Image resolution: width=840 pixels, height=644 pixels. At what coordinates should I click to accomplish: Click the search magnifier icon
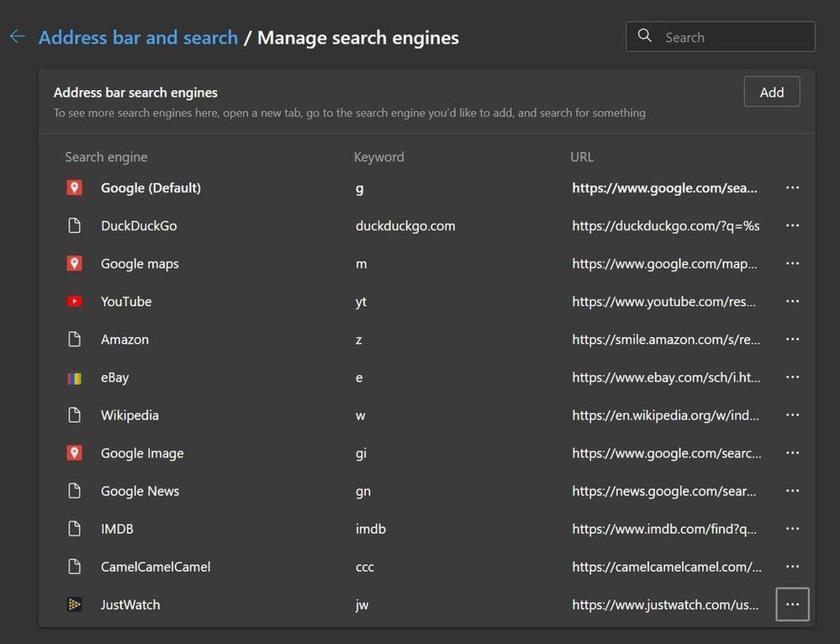pos(644,36)
